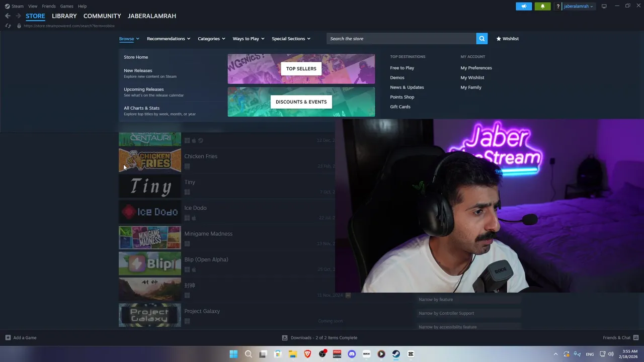Open the Friends & Chat icon
644x362 pixels.
click(x=636, y=338)
